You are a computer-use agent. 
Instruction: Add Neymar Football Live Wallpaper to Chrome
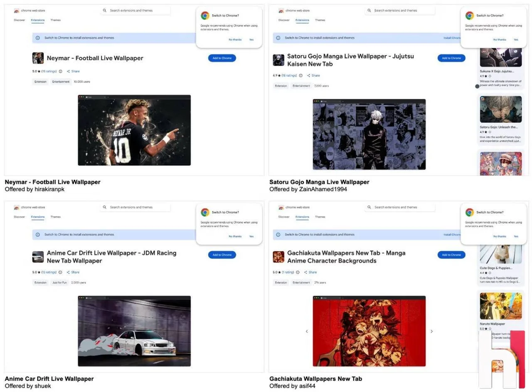coord(222,58)
